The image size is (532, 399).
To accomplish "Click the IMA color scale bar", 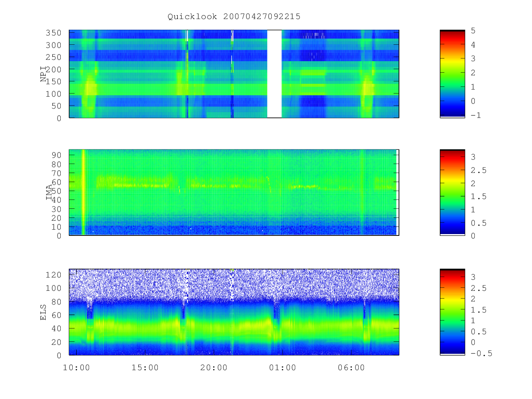I will click(452, 192).
